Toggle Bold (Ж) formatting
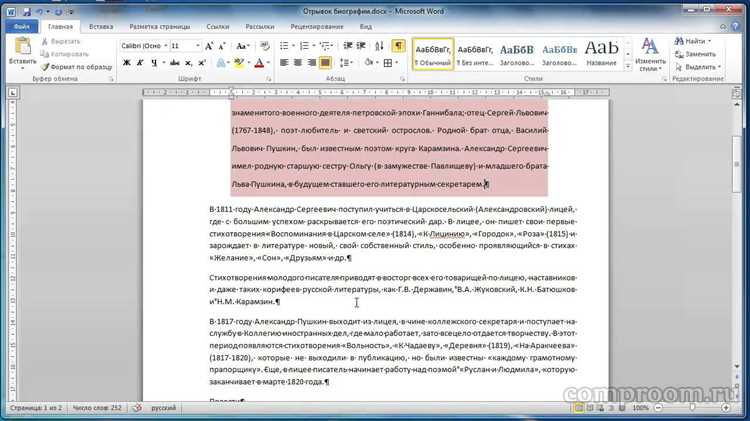The height and width of the screenshot is (421, 750). pyautogui.click(x=127, y=63)
